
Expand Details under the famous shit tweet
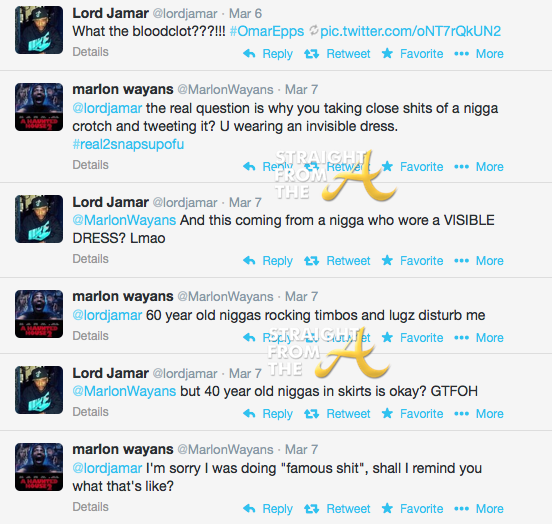90,507
